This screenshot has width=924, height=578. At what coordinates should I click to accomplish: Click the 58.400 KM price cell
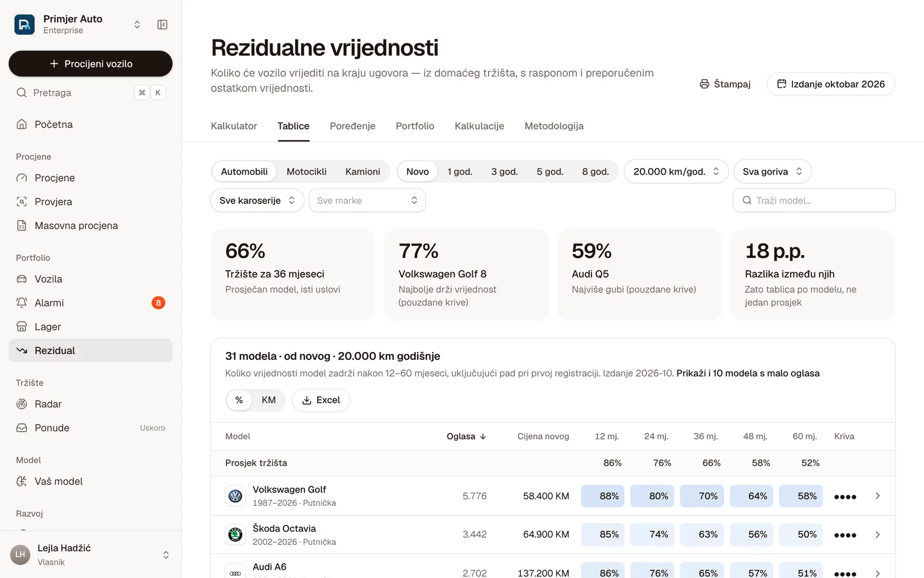pyautogui.click(x=546, y=496)
